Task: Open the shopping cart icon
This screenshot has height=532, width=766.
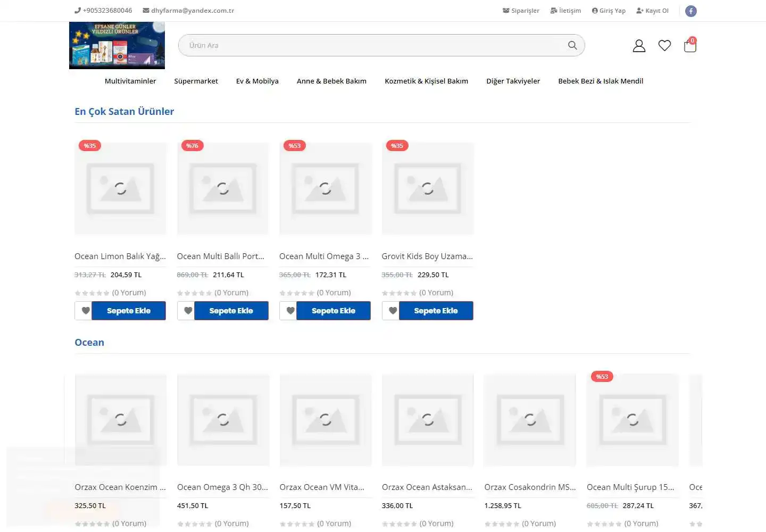Action: 690,45
